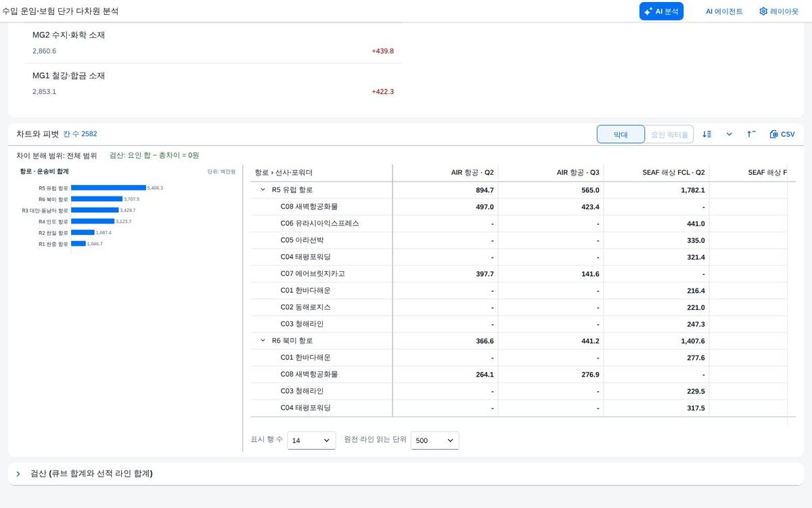Click the 칸 수 2582 label
Screen dimensions: 812x508
(80, 134)
